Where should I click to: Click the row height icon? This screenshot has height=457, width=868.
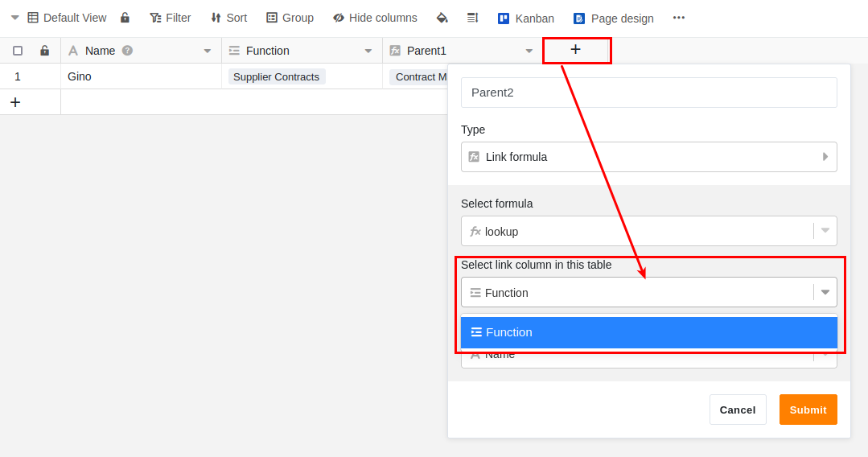click(472, 18)
